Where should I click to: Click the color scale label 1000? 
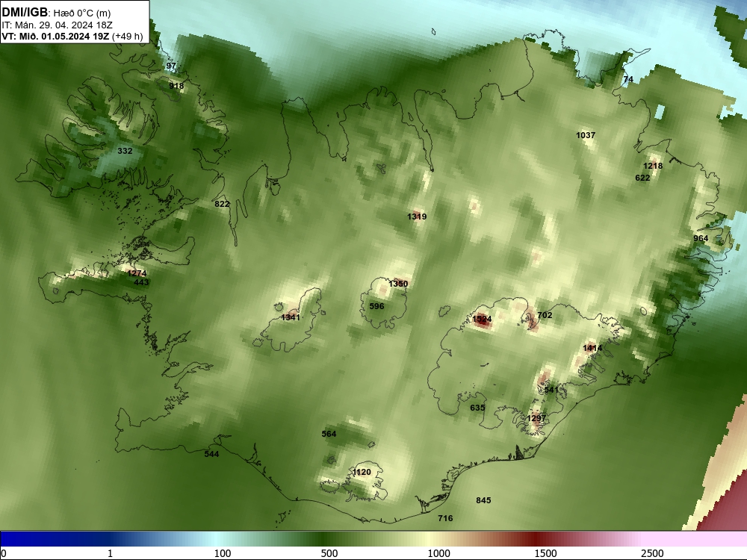(438, 553)
